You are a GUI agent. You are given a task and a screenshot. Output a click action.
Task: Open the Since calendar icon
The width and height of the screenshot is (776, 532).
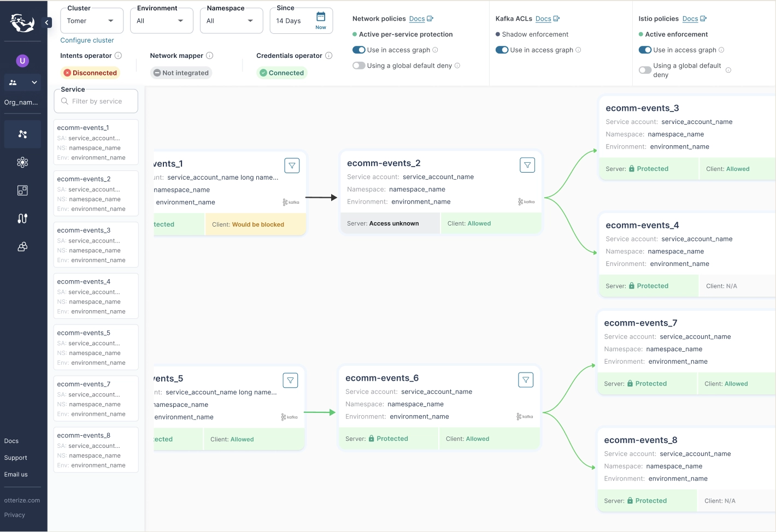point(321,16)
